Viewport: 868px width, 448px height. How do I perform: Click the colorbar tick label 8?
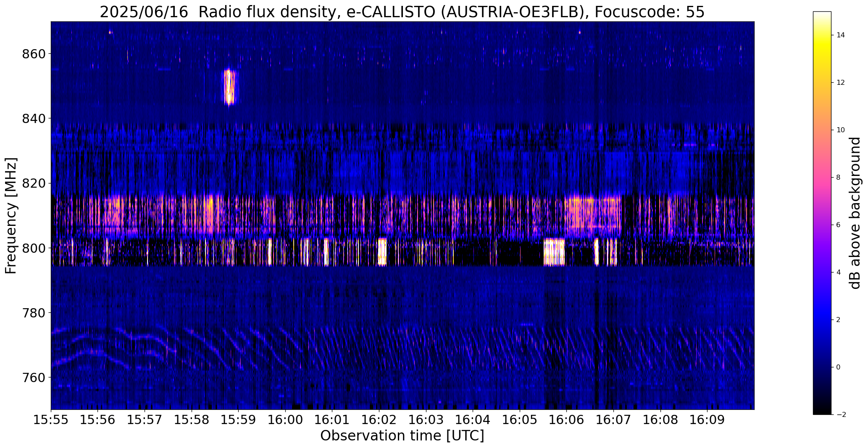coord(839,178)
